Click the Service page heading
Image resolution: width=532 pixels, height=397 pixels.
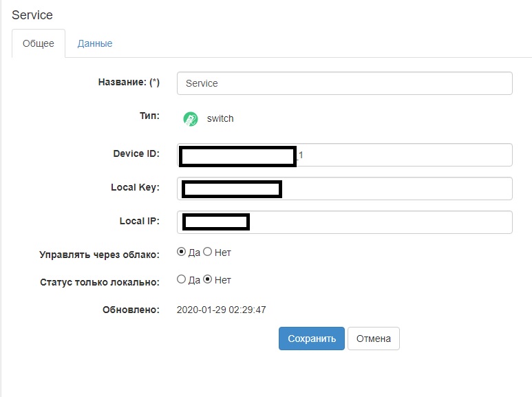(32, 15)
